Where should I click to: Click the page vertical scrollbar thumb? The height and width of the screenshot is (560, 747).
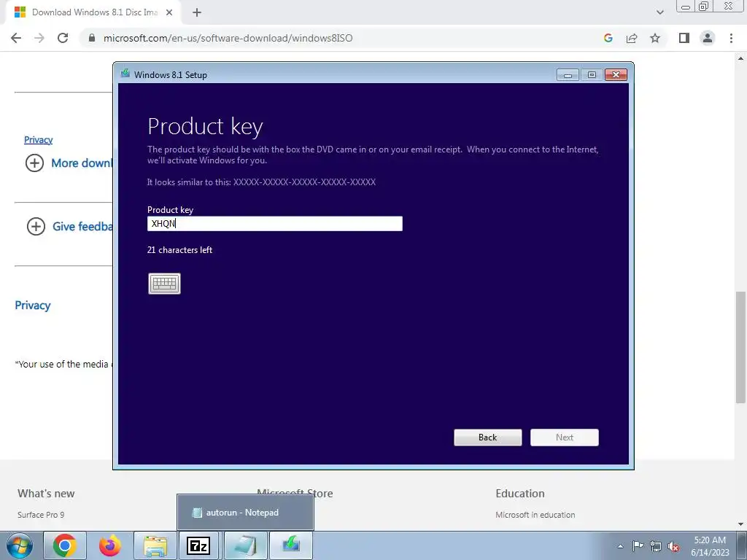click(x=740, y=348)
